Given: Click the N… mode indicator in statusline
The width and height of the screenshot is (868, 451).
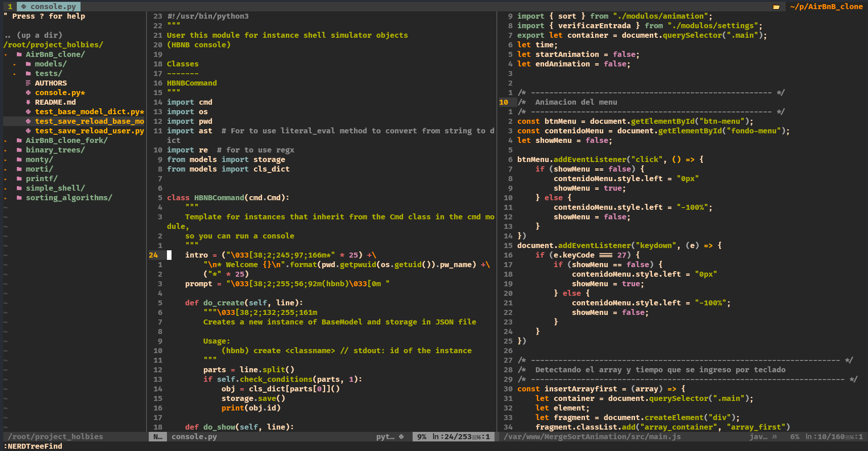Looking at the screenshot, I should pyautogui.click(x=158, y=437).
